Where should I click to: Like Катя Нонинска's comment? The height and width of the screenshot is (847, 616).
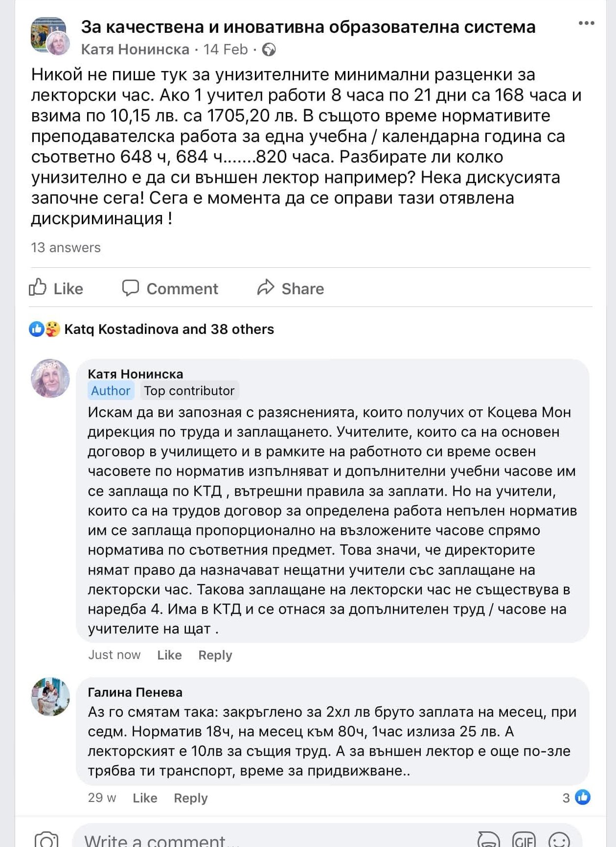coord(169,655)
